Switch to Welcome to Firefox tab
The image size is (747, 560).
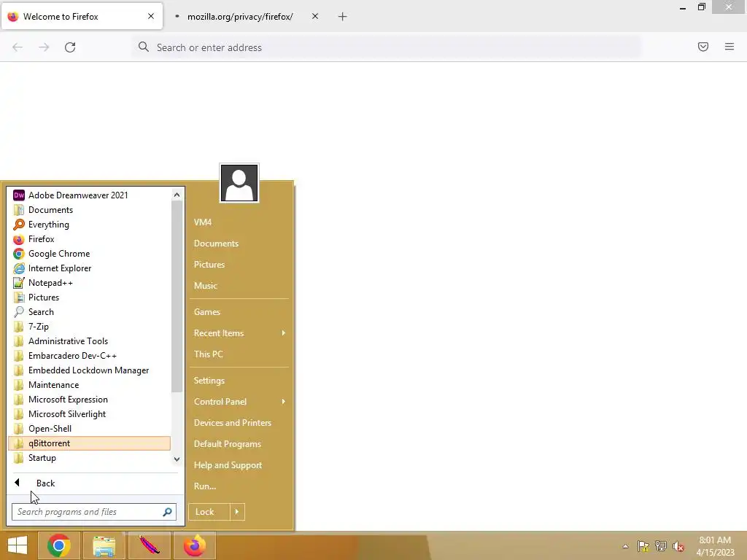pyautogui.click(x=82, y=17)
